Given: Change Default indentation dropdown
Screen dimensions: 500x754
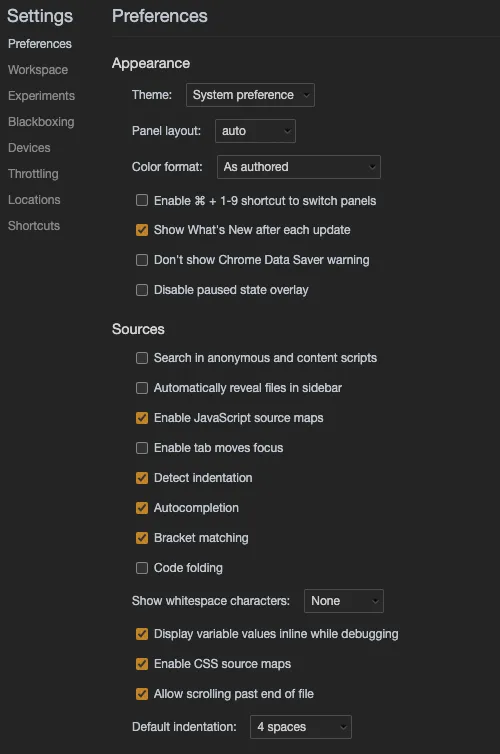Looking at the screenshot, I should pos(300,727).
